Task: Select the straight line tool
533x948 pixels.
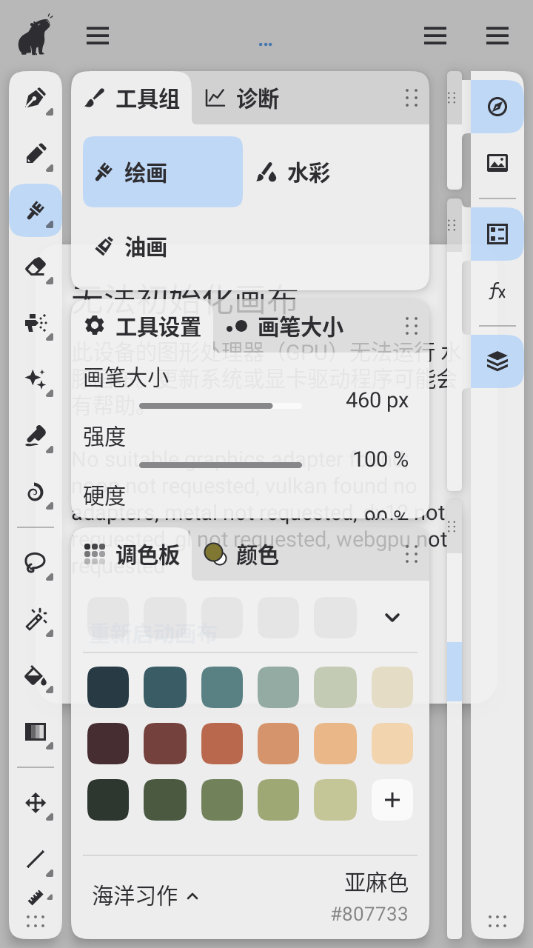Action: coord(36,860)
